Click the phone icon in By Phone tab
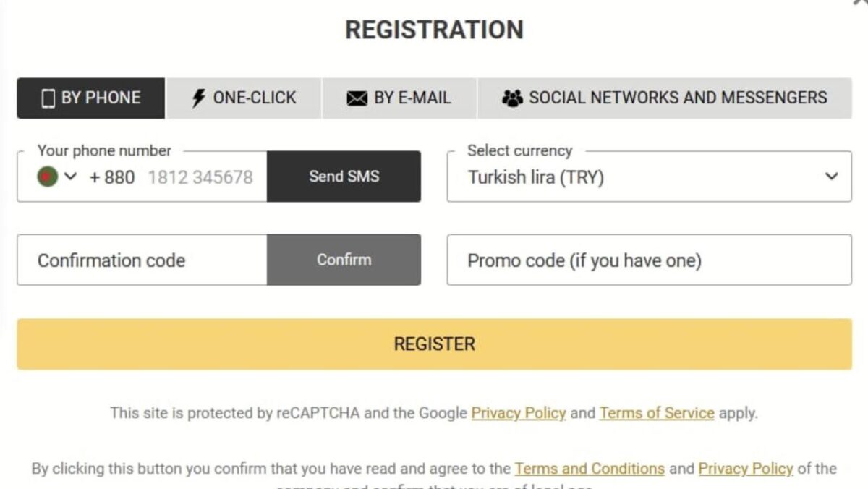 [x=48, y=98]
